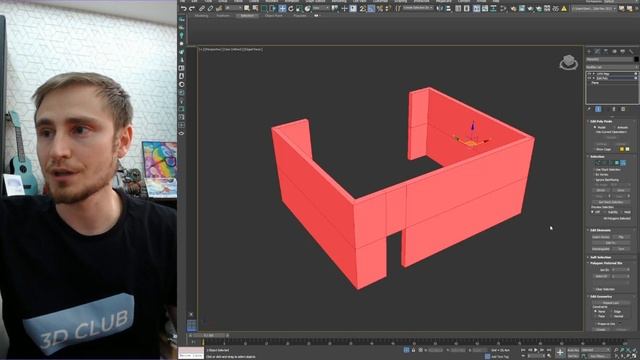Activate the Select and Rotate tool
This screenshot has height=360, width=640.
pyautogui.click(x=291, y=9)
